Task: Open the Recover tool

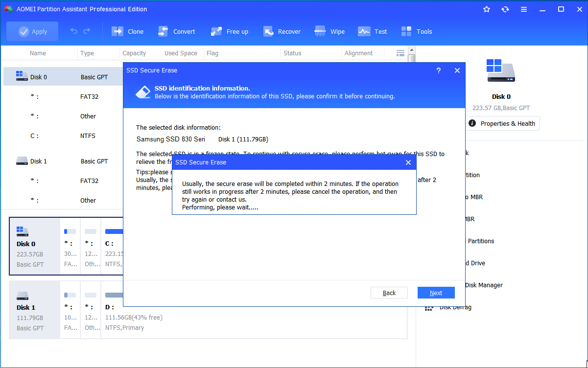Action: (x=282, y=31)
